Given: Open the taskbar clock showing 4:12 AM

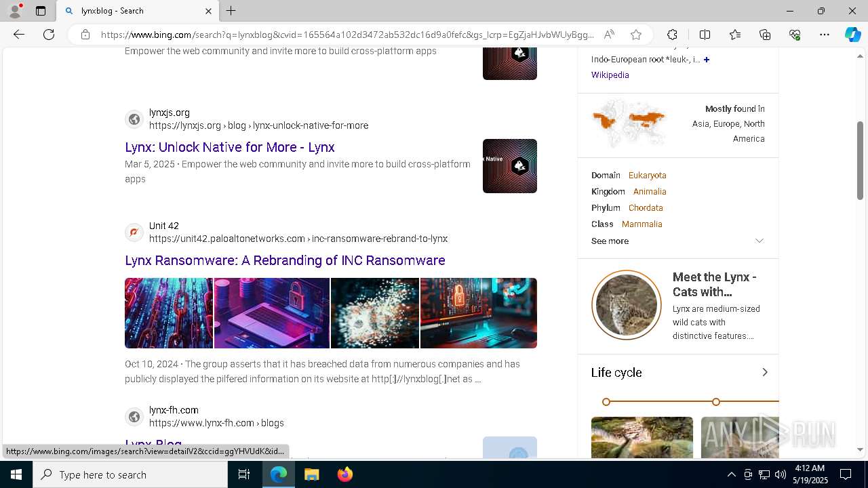Looking at the screenshot, I should tap(810, 474).
